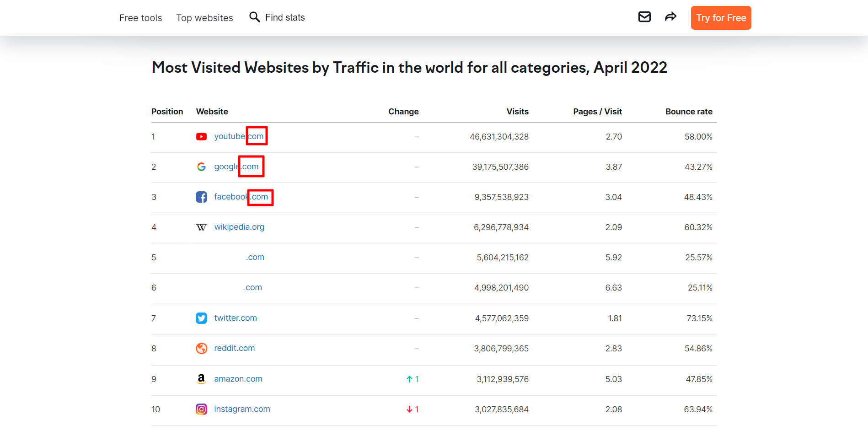Click the Instagram favicon in row 10
The image size is (868, 431).
(201, 409)
